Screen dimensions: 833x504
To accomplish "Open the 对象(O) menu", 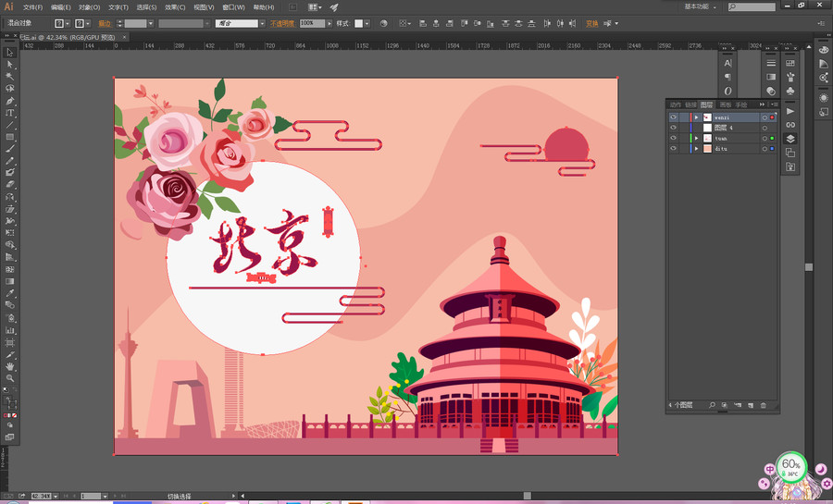I will [89, 7].
